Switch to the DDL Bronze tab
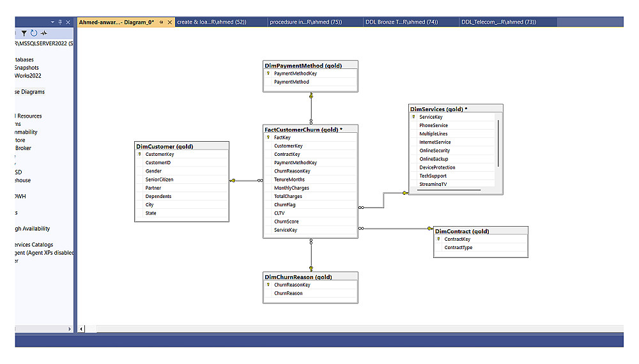Viewport: 639px width, 364px height. 401,22
